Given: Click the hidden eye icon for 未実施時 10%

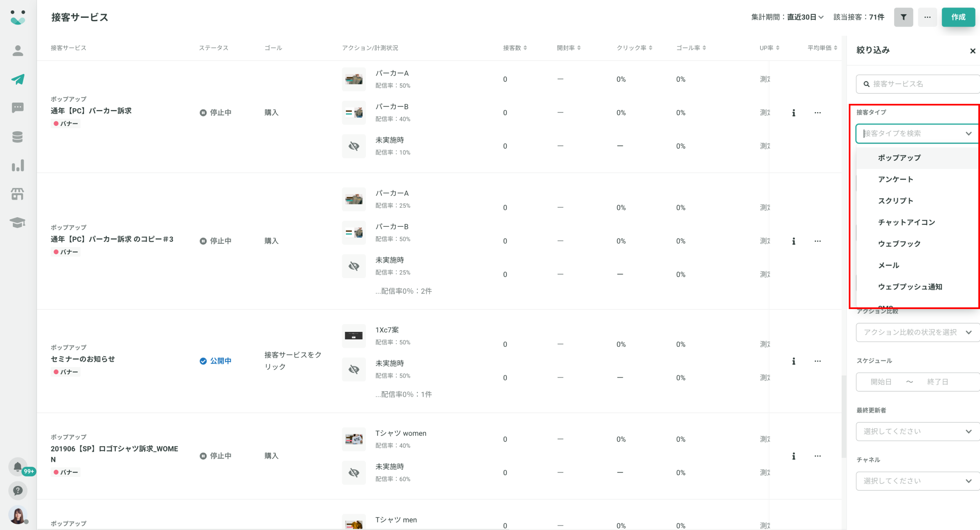Looking at the screenshot, I should (354, 146).
